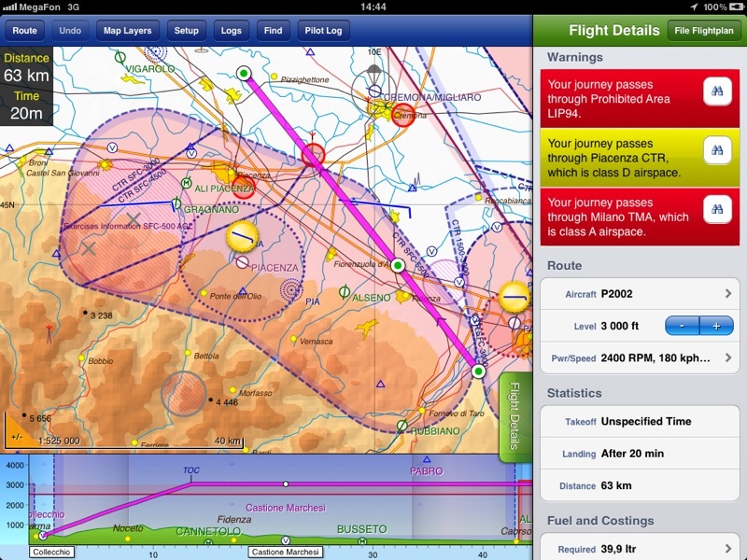Open the Map Layers menu
Viewport: 747px width, 560px height.
point(128,31)
